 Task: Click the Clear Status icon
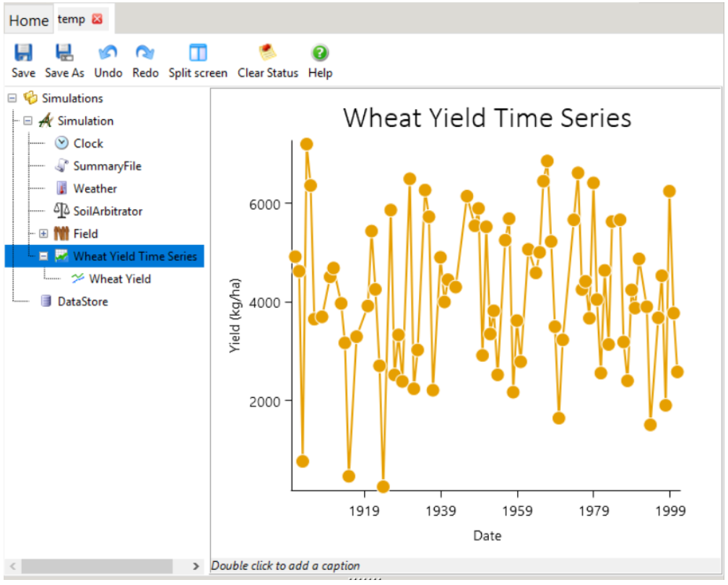[267, 53]
